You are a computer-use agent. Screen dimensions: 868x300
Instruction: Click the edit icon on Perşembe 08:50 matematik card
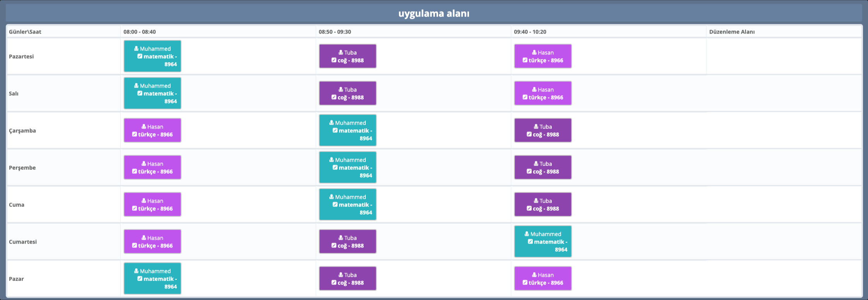click(x=335, y=168)
